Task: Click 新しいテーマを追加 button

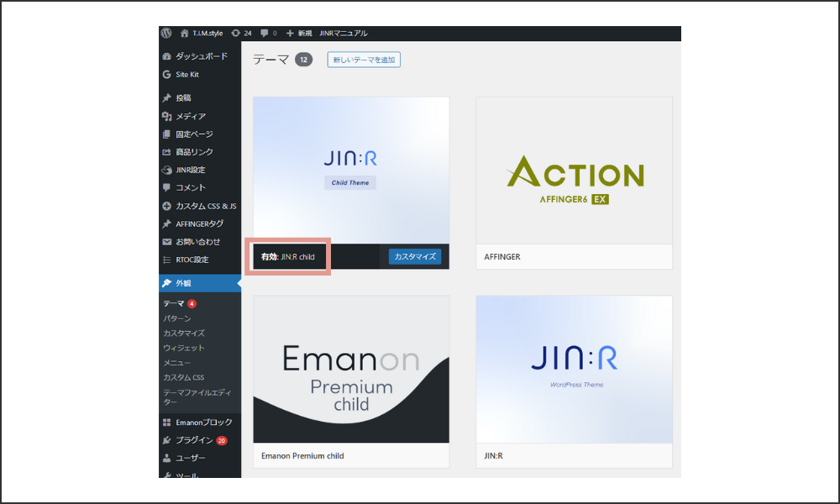Action: pos(364,60)
